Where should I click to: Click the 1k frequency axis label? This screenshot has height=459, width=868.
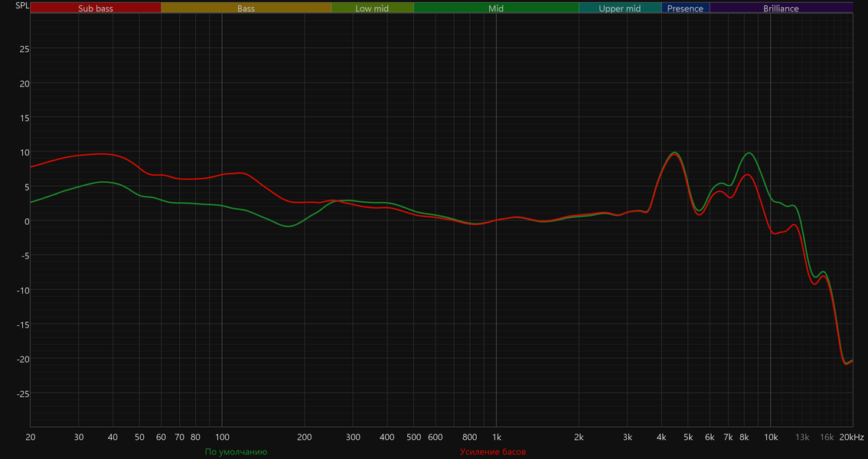497,437
